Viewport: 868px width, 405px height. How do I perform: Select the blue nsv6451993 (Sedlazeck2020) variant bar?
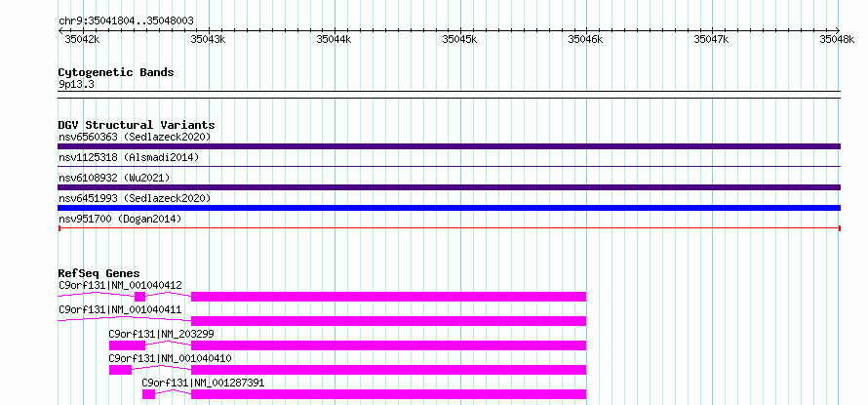point(449,208)
